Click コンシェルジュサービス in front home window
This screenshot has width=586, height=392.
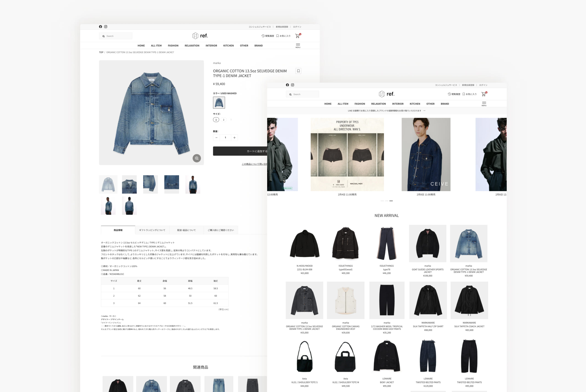pyautogui.click(x=446, y=85)
